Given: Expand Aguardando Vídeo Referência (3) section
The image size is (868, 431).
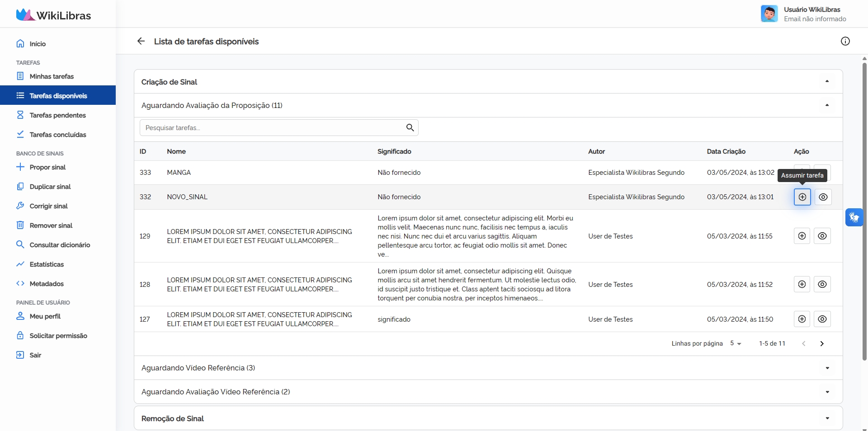Looking at the screenshot, I should tap(827, 368).
